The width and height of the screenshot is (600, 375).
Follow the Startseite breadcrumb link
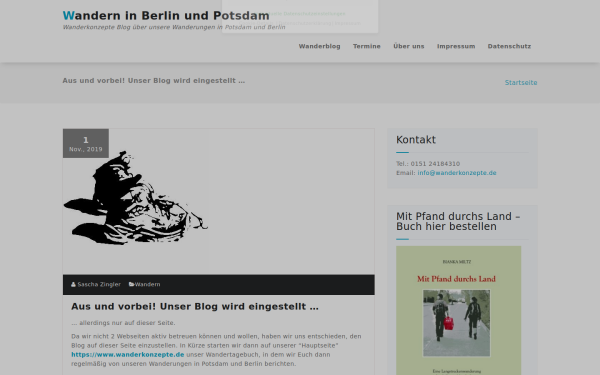(x=521, y=83)
